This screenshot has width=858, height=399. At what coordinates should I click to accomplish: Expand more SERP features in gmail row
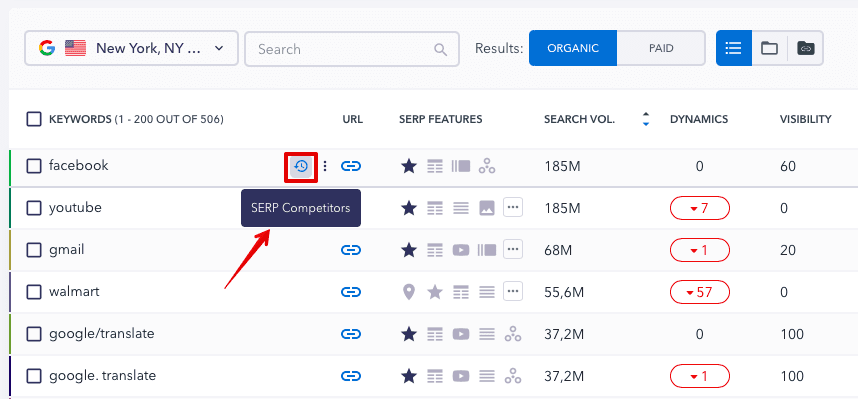(x=513, y=250)
